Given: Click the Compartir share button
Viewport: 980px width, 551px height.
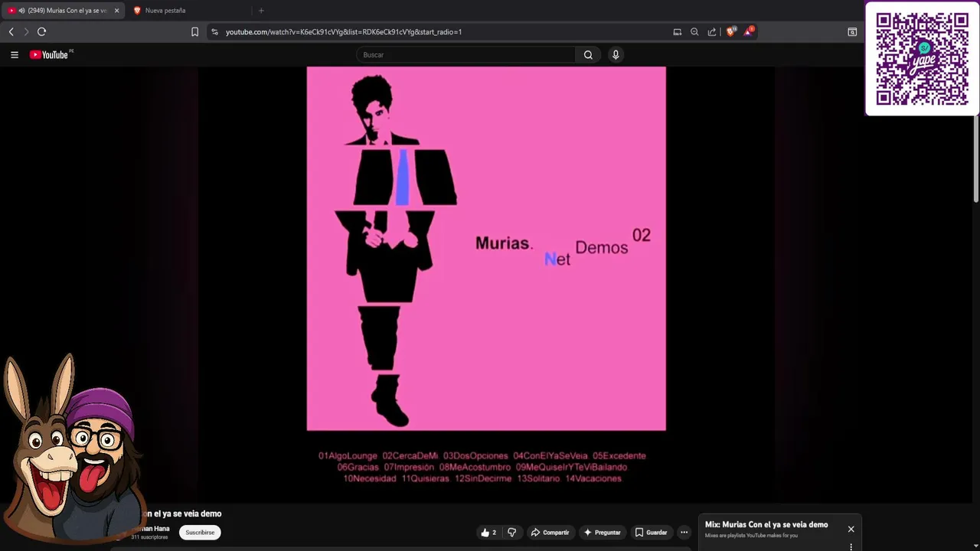Looking at the screenshot, I should [550, 533].
